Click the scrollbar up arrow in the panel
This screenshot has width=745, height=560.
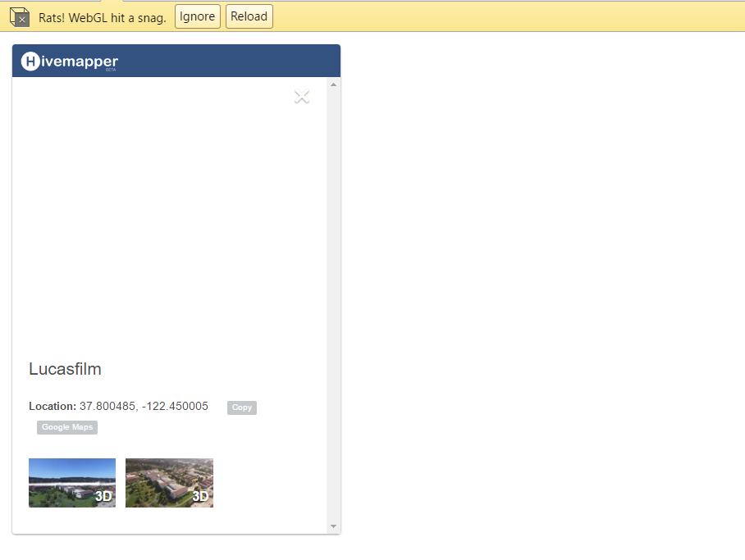coord(334,84)
